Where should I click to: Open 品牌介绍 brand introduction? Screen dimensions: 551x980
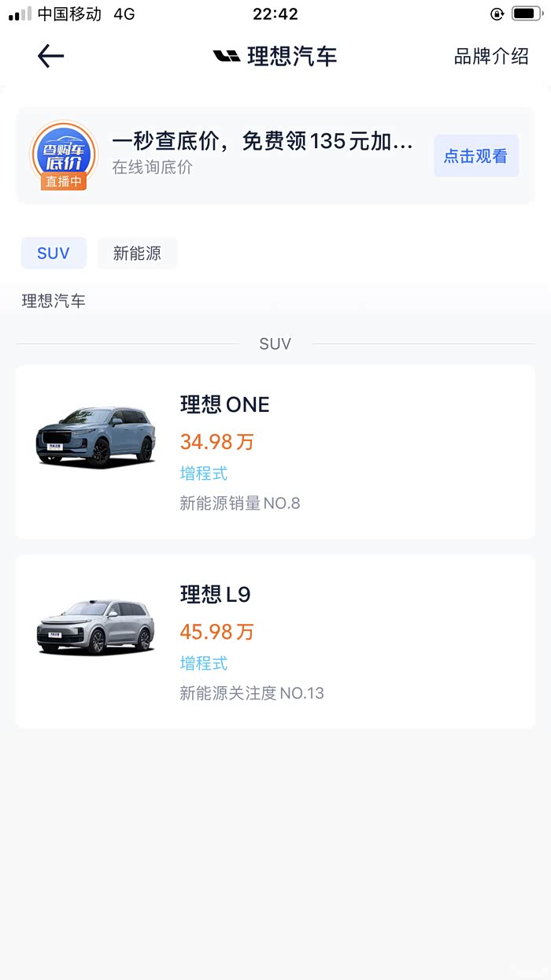tap(491, 56)
